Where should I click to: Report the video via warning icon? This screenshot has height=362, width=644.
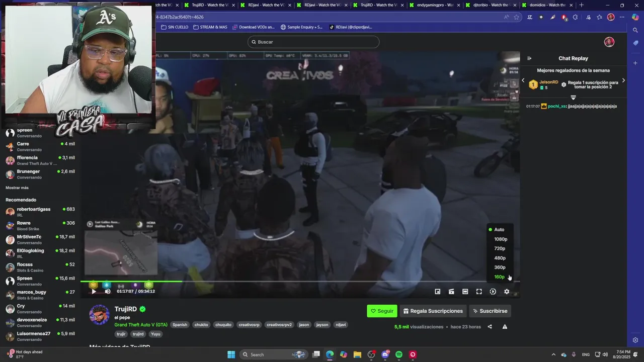coord(505,327)
